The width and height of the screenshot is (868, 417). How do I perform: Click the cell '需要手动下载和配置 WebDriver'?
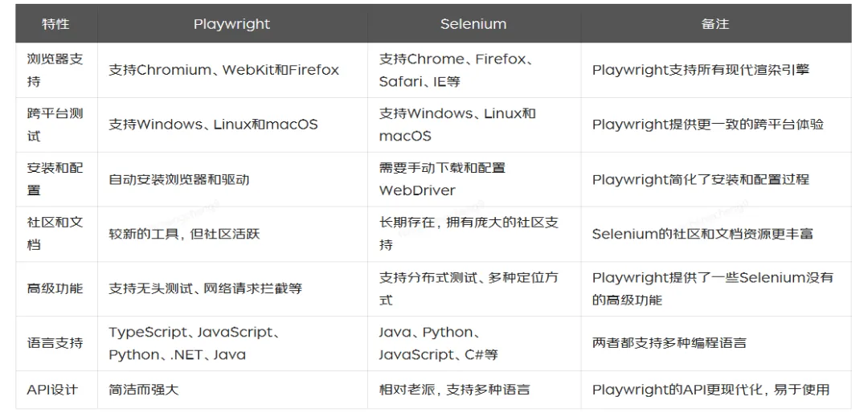(x=443, y=179)
